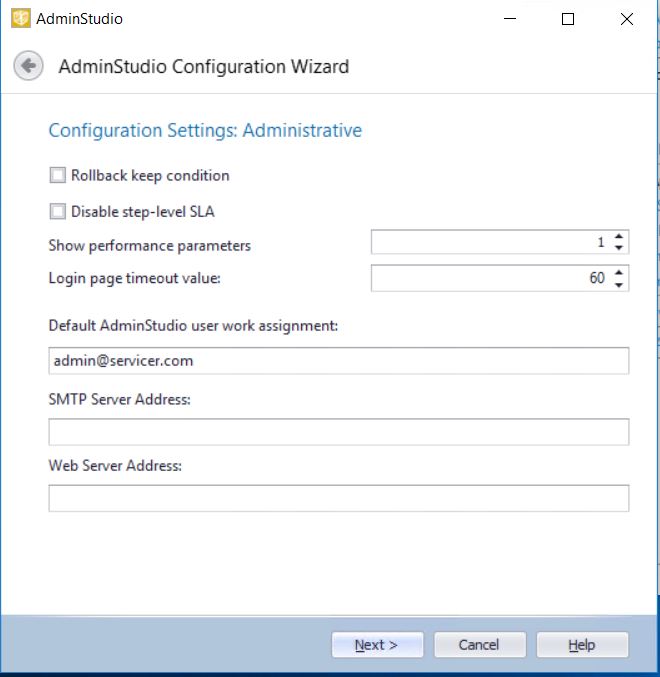Increase Login page timeout value with up arrow
The image size is (660, 677).
pos(619,272)
